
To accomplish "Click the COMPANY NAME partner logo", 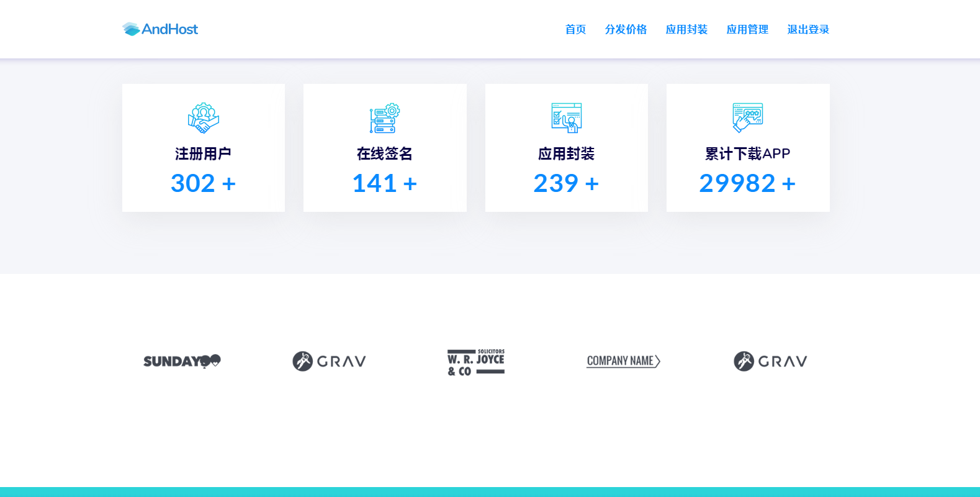I will pyautogui.click(x=623, y=361).
